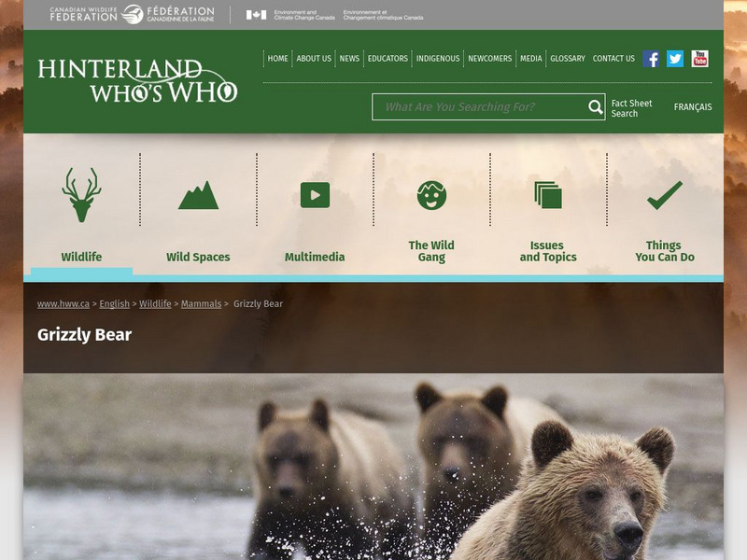
Task: Click the search magnifying glass icon
Action: (x=595, y=107)
